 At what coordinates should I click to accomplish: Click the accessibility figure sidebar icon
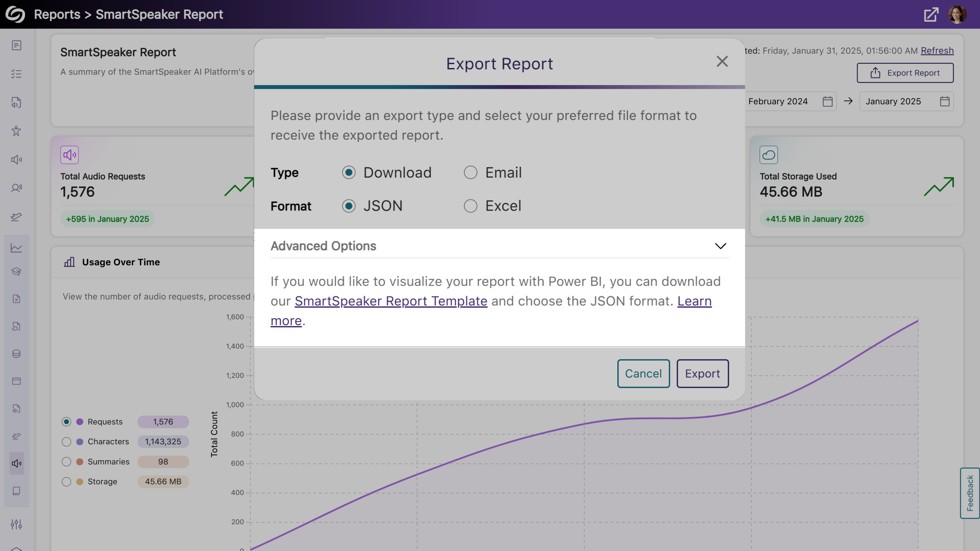coord(16,131)
